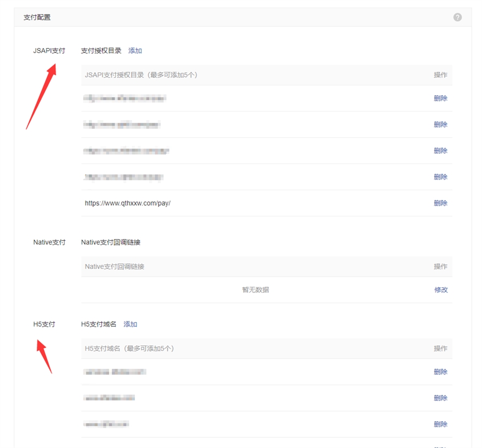Click 添加 next to 支付授权目录
Screen dimensions: 482x448
[135, 51]
